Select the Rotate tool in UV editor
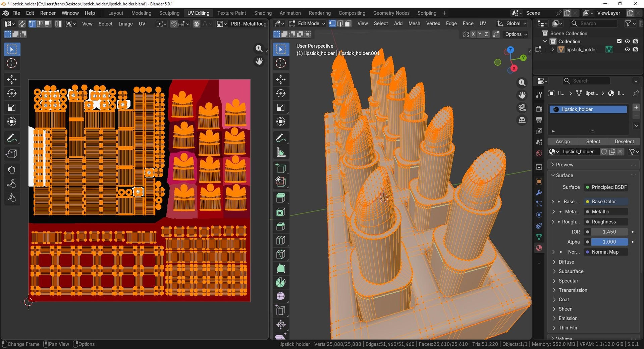The image size is (644, 349). [12, 94]
